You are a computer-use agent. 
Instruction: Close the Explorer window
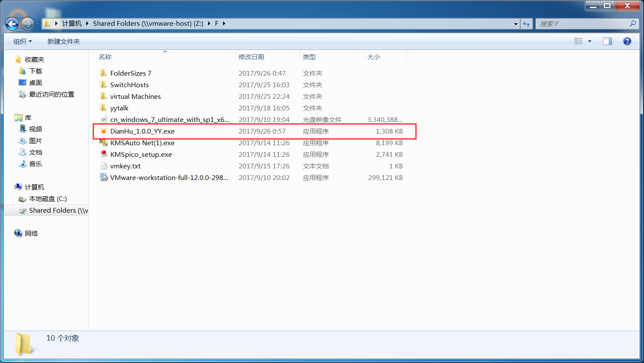coord(627,6)
